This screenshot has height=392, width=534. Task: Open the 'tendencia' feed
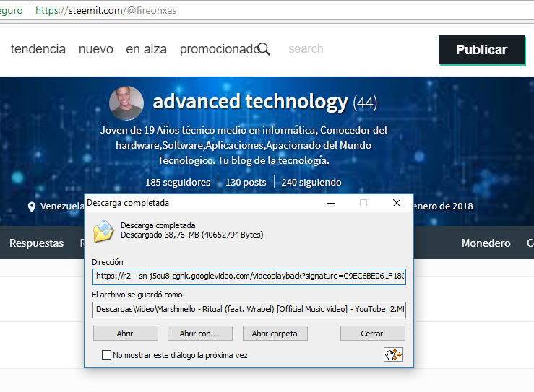click(x=38, y=49)
